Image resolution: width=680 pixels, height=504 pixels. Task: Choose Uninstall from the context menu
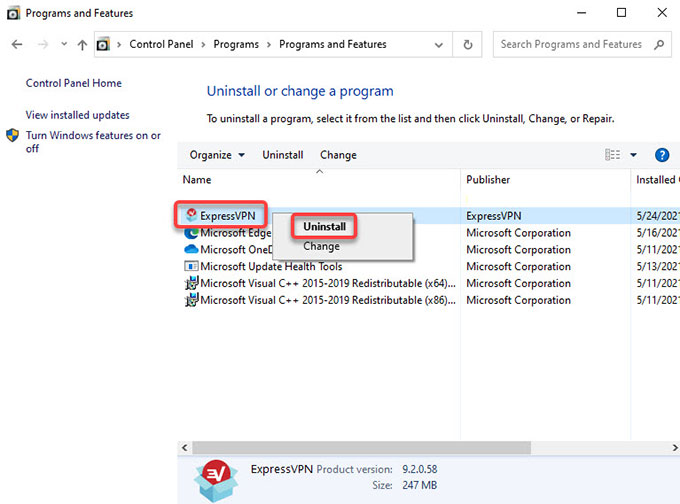(x=324, y=226)
